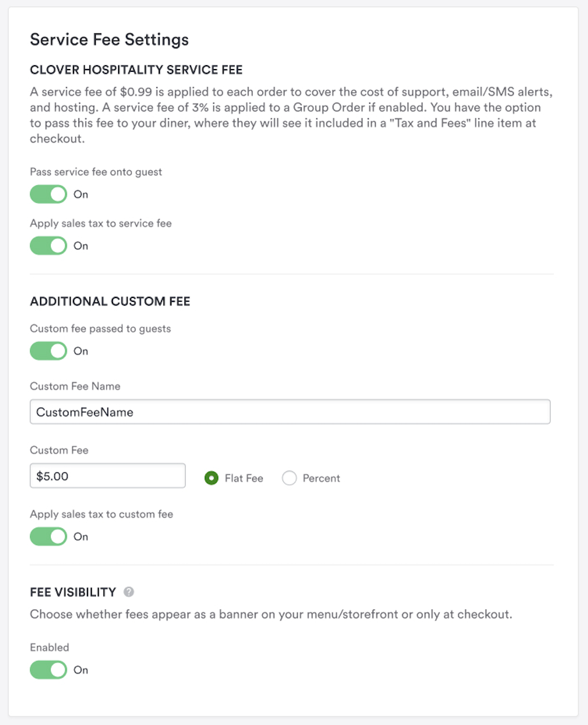
Task: Click the Service Fee Settings heading
Action: (x=109, y=40)
